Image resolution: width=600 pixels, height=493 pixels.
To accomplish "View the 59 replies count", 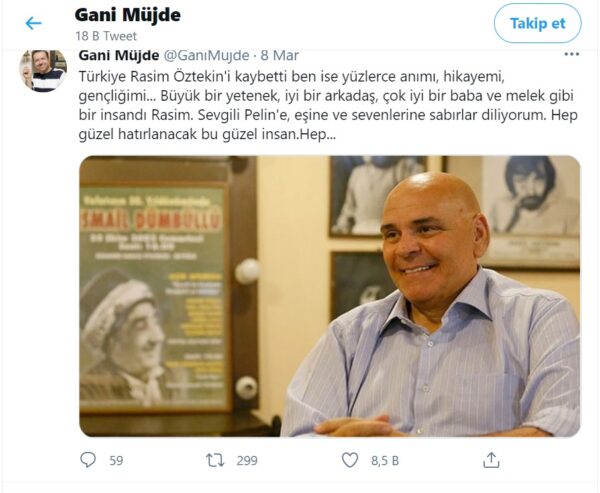I will [x=116, y=460].
